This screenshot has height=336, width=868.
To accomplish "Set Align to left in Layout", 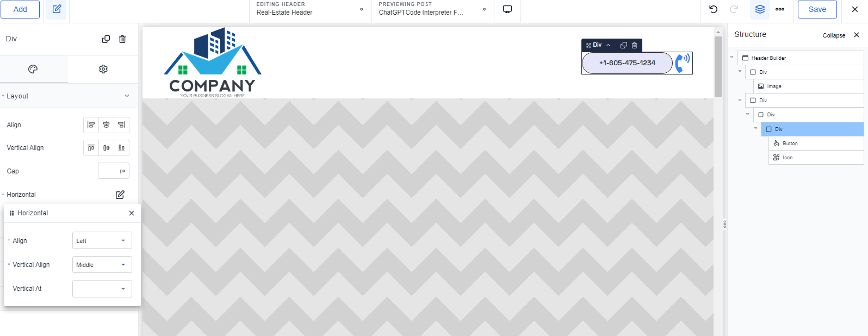I will [x=91, y=125].
